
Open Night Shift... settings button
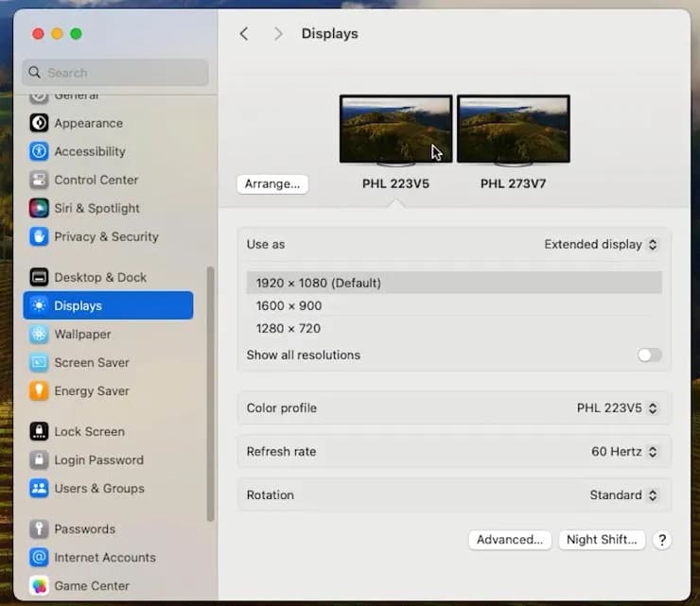tap(602, 540)
